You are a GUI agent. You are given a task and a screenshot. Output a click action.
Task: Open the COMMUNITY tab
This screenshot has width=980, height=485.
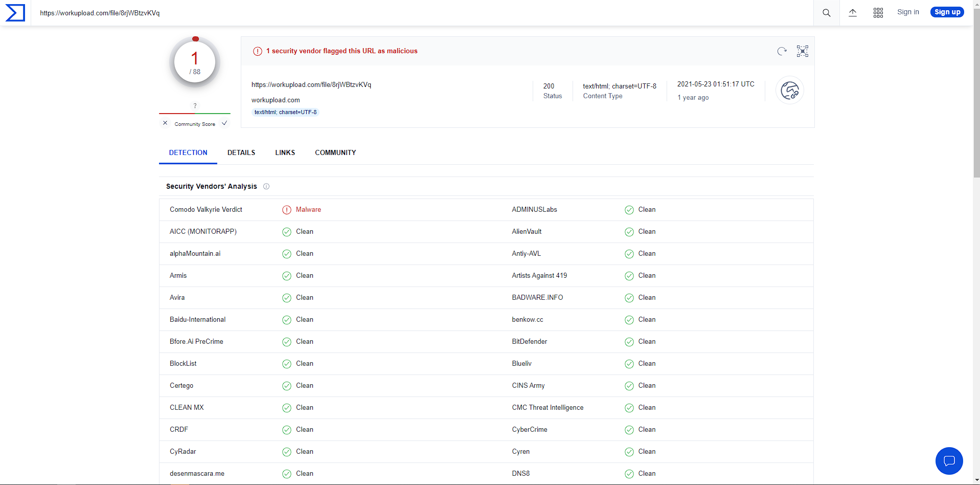335,152
